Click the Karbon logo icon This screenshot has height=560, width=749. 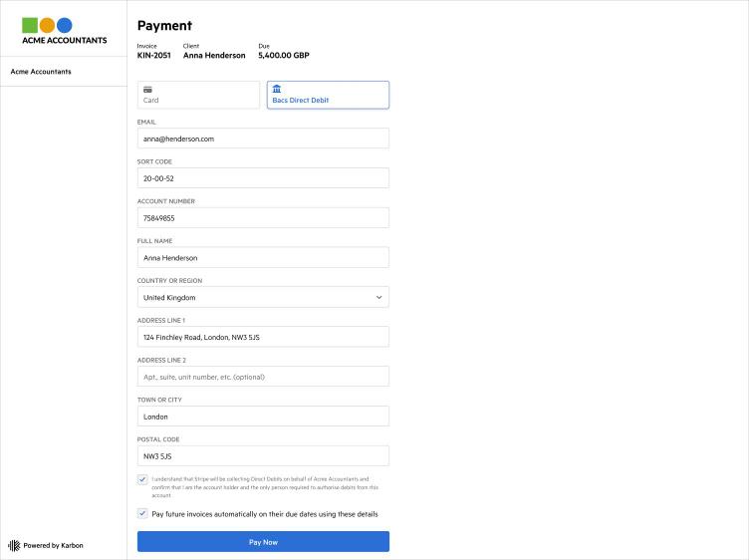pyautogui.click(x=14, y=545)
